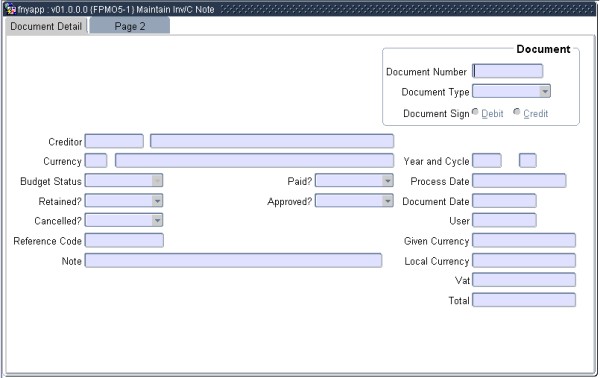
Task: Click the fnyapp window title icon
Action: tap(10, 9)
